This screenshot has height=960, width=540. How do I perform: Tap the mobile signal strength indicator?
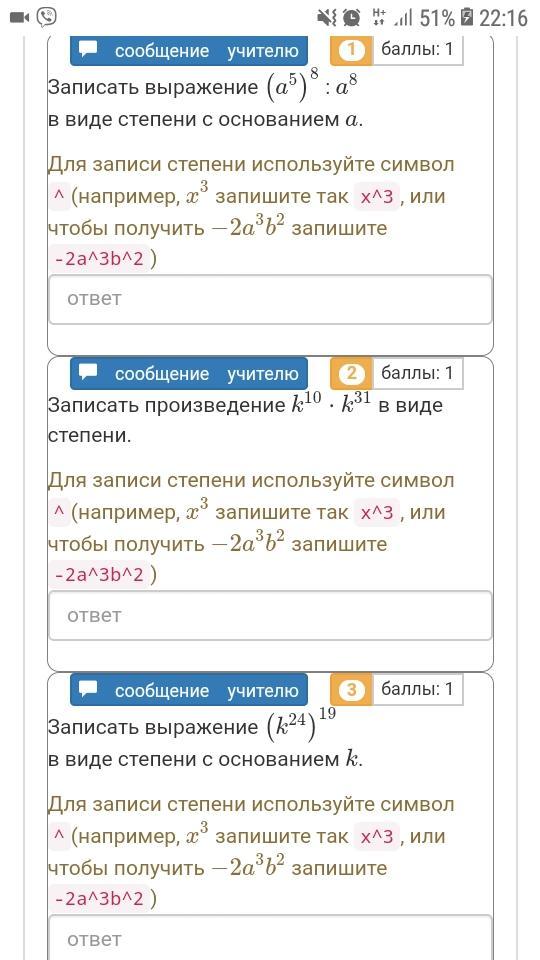click(x=404, y=18)
